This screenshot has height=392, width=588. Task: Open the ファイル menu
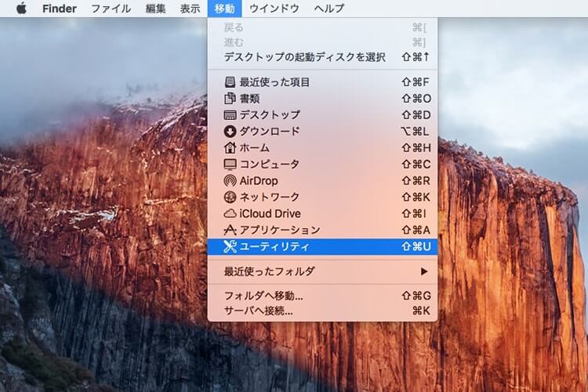[111, 9]
